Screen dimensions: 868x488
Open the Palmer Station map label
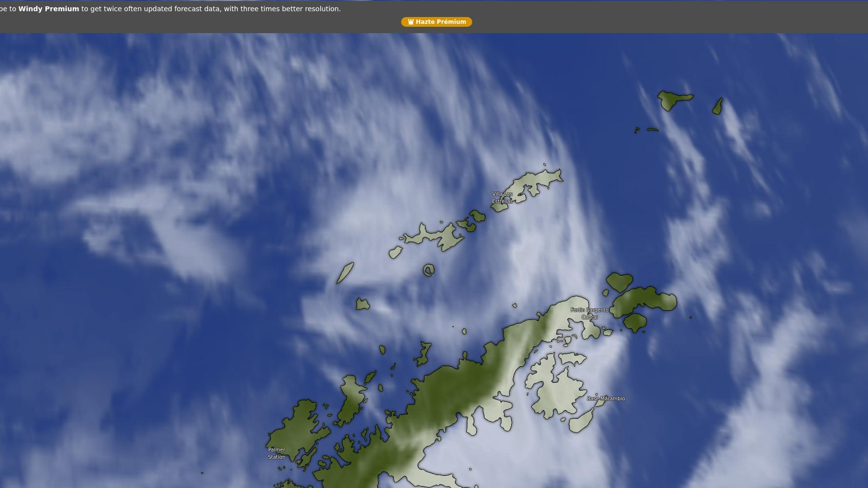coord(276,453)
